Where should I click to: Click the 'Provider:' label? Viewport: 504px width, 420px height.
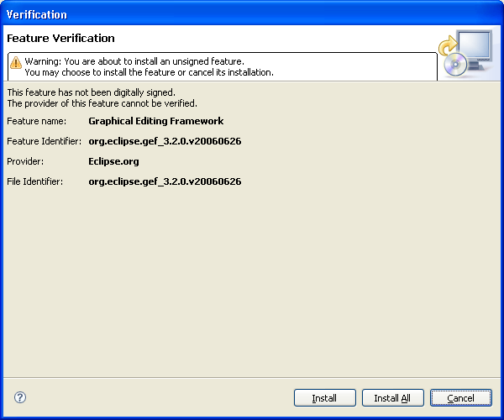[x=25, y=161]
